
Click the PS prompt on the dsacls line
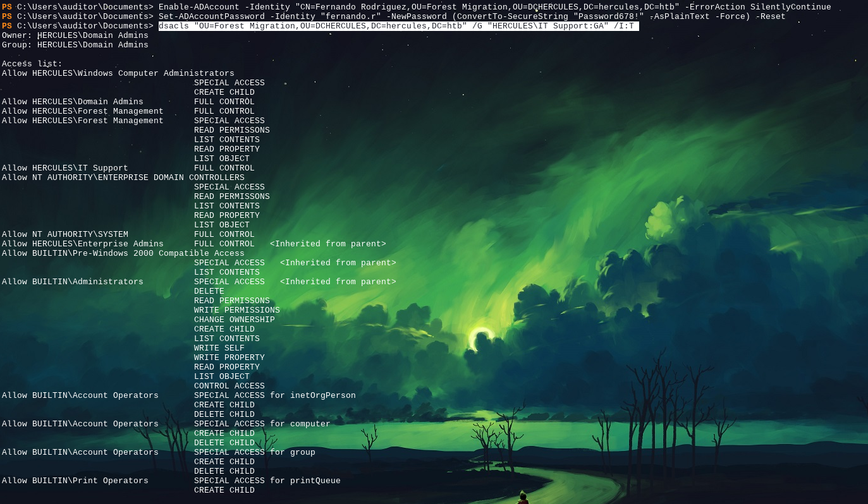(x=7, y=26)
